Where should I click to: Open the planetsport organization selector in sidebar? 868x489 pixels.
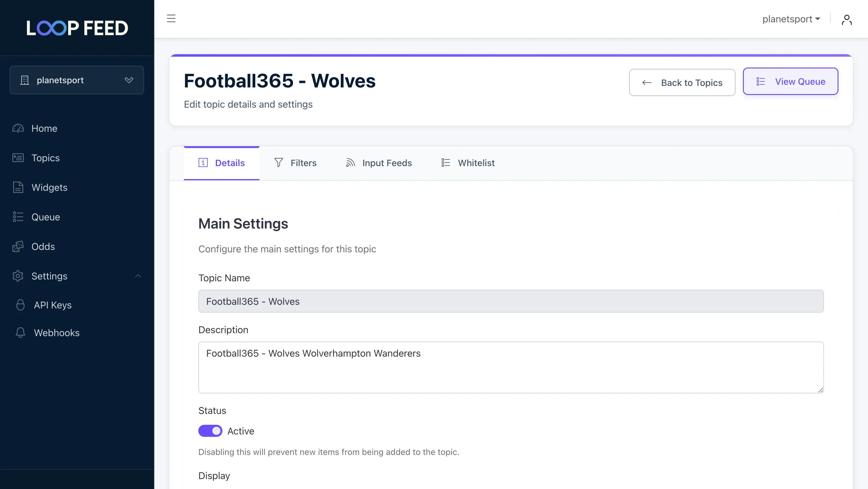(77, 80)
